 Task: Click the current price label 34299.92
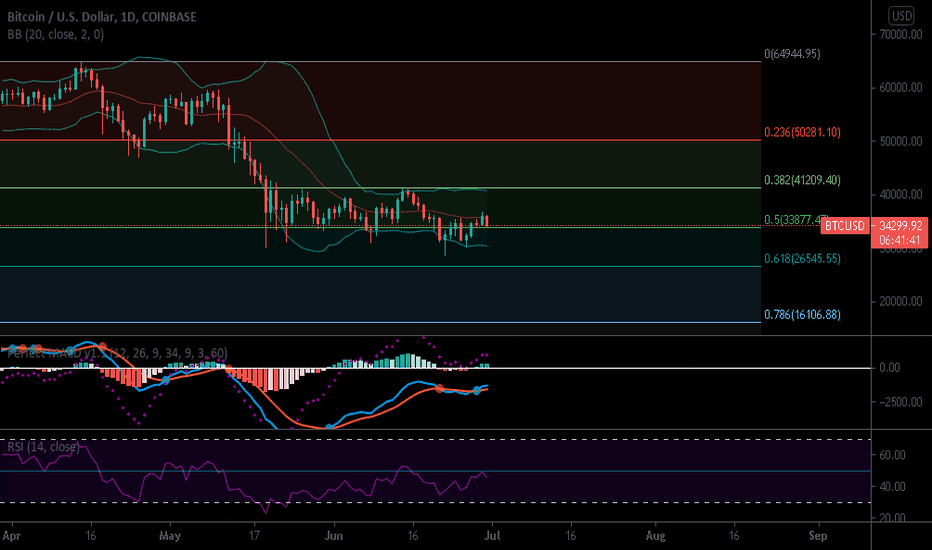(x=900, y=226)
